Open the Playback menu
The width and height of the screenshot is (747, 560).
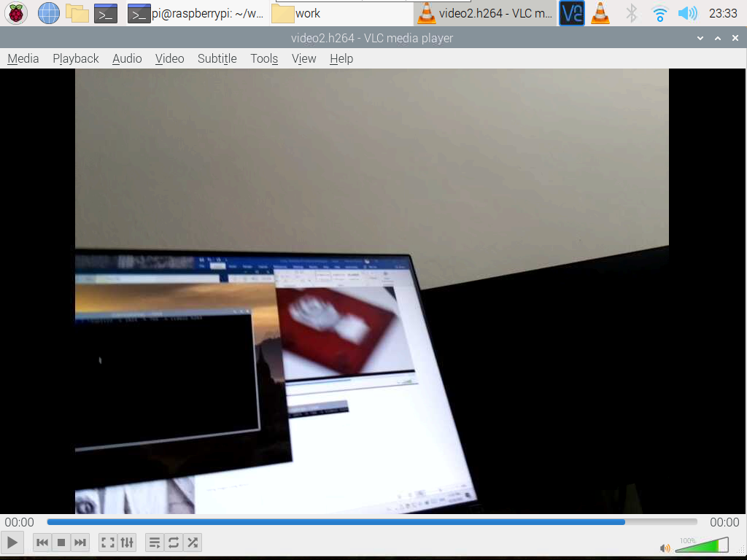coord(75,58)
